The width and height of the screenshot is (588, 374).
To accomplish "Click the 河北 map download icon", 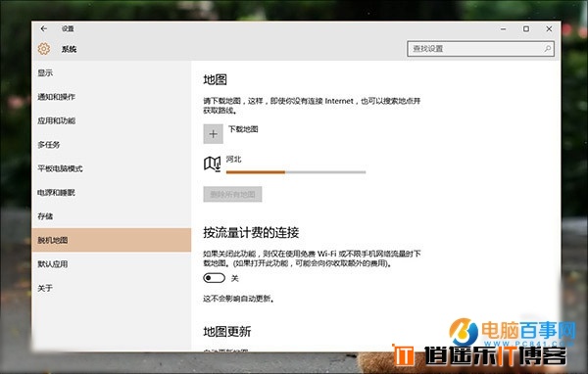I will tap(213, 164).
